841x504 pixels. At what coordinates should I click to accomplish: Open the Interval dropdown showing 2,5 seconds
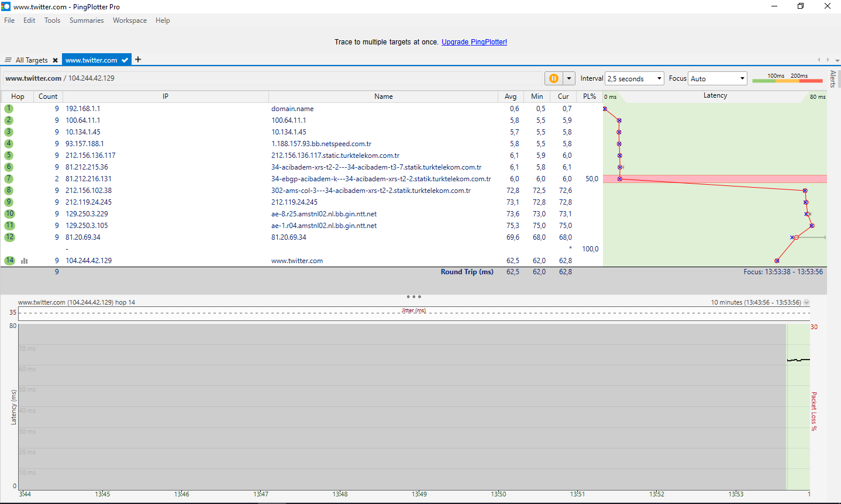(635, 78)
